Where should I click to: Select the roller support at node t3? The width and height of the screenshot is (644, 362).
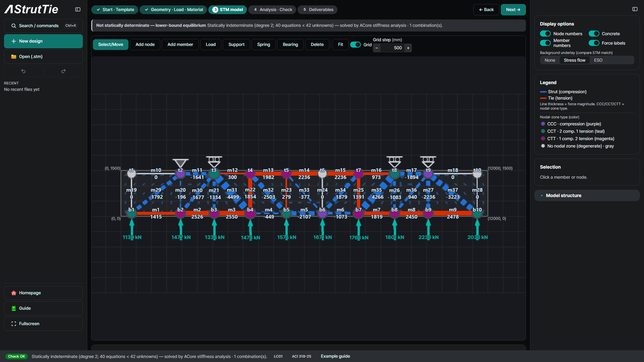(214, 162)
